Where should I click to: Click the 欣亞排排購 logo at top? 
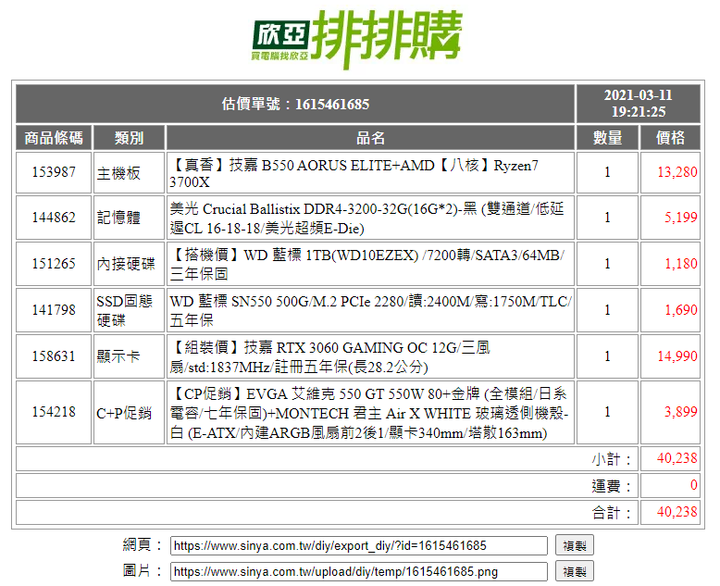tap(357, 40)
